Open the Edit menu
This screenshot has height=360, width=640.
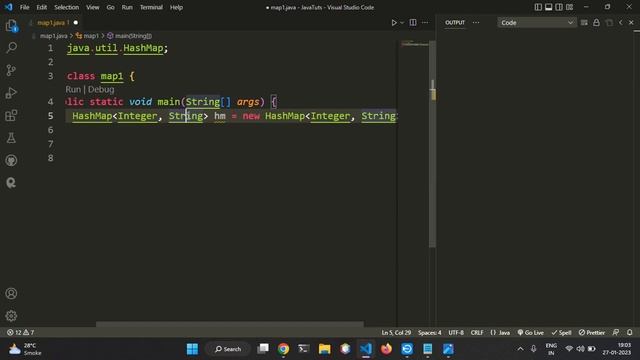pos(42,7)
